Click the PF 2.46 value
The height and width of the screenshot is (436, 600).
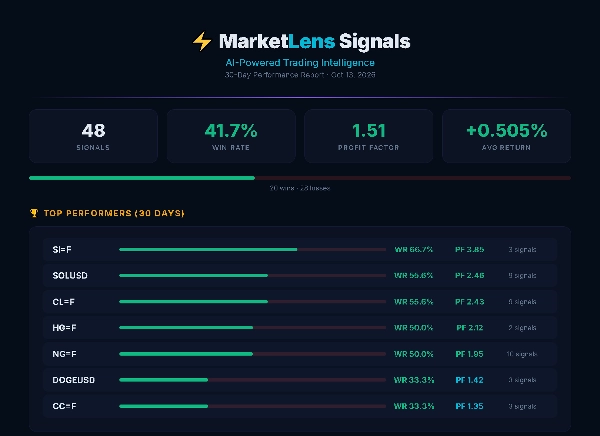[x=470, y=276]
